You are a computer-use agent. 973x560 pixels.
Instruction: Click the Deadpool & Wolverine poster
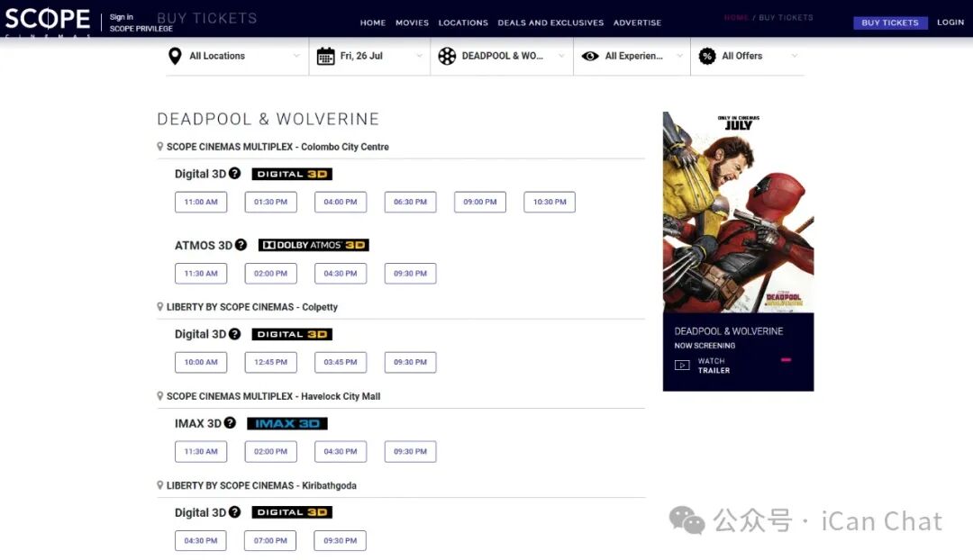738,212
